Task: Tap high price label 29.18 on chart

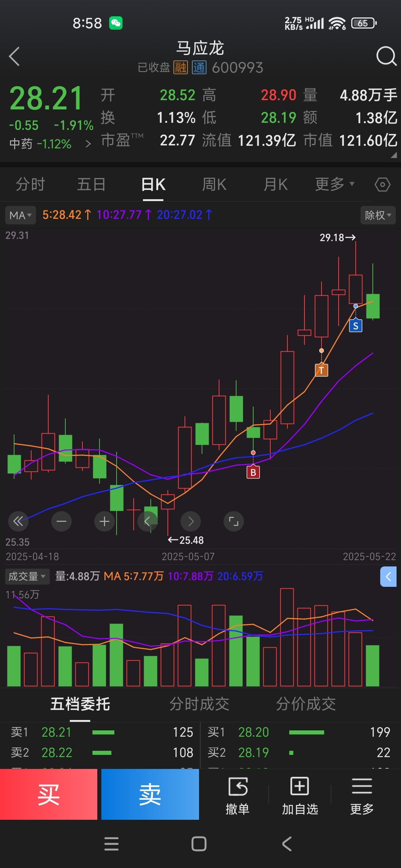Action: [338, 237]
